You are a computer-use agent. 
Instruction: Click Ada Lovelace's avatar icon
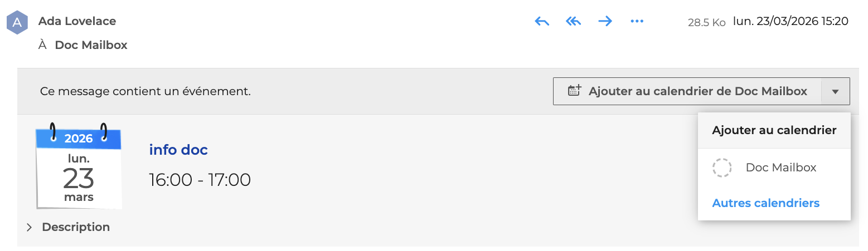tap(17, 22)
